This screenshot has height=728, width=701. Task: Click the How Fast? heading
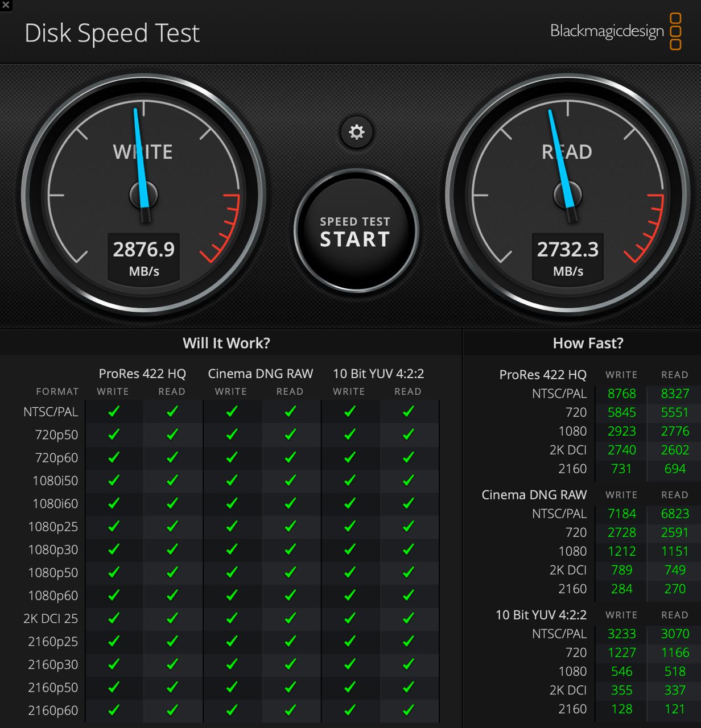click(x=588, y=343)
